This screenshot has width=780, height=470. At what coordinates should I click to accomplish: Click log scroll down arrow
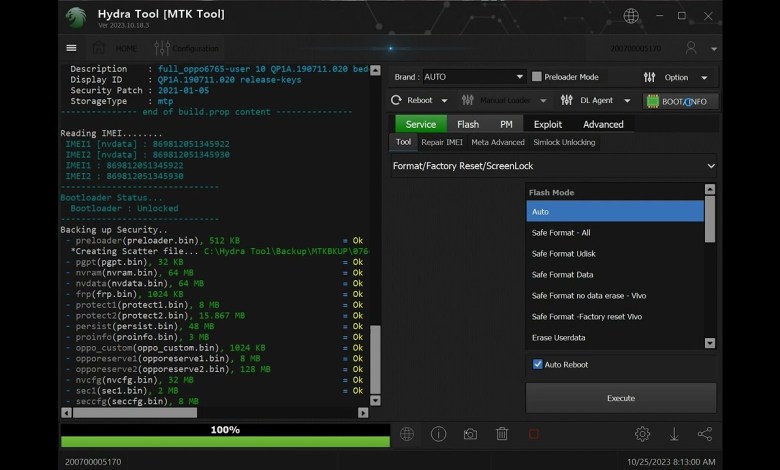pos(376,400)
